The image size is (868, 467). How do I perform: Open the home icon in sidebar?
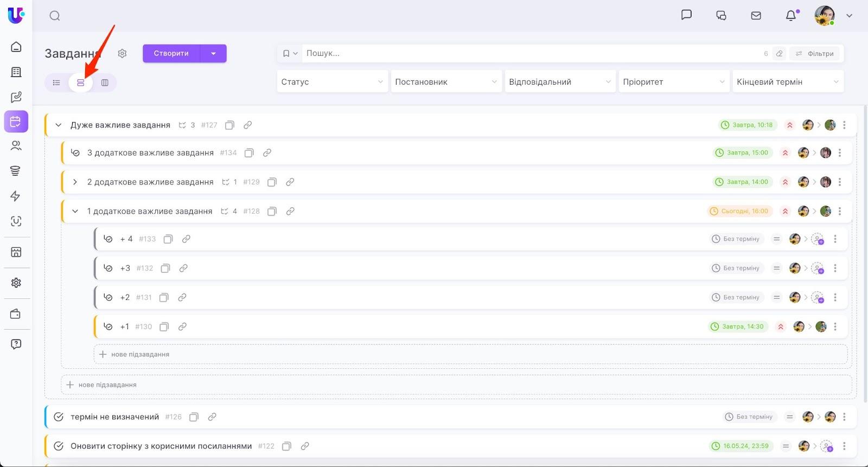point(16,47)
